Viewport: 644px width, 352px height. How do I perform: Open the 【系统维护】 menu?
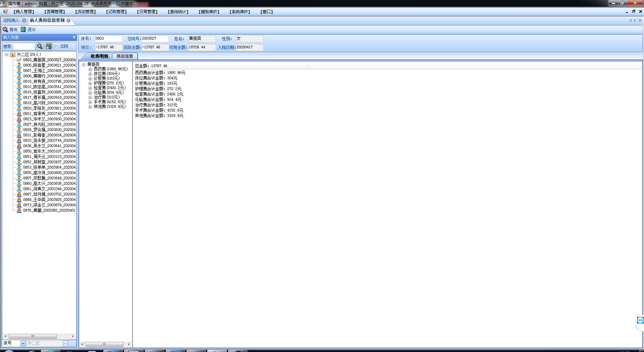[x=240, y=12]
